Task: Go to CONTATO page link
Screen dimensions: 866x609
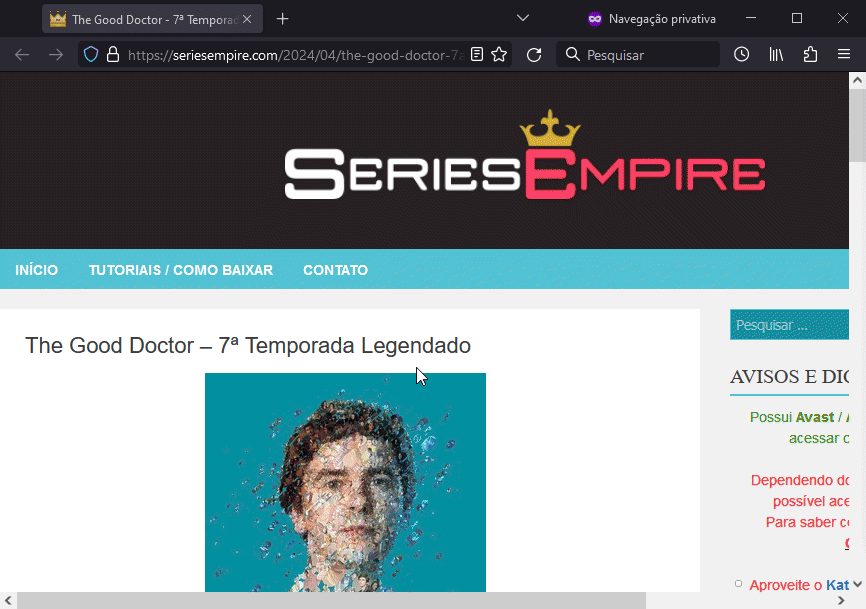Action: (x=336, y=270)
